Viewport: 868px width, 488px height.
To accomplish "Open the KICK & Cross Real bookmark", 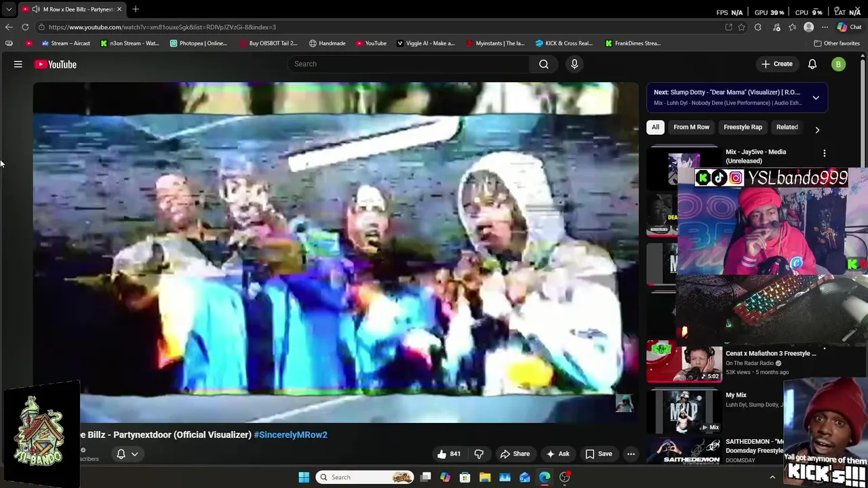I will pyautogui.click(x=564, y=43).
